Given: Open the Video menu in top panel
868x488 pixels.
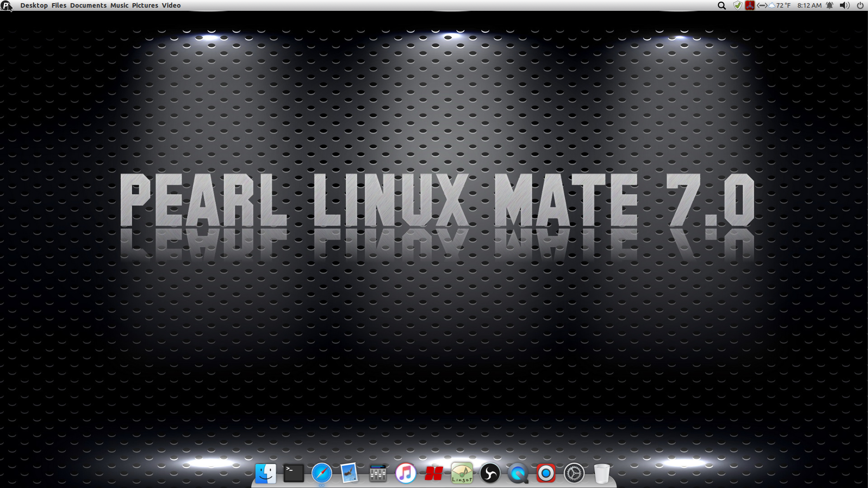Looking at the screenshot, I should point(171,5).
